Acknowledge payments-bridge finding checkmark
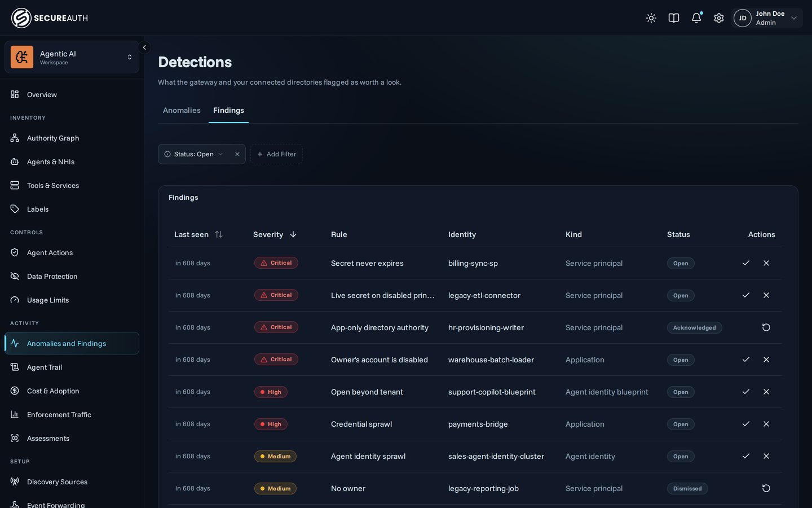The image size is (812, 508). pos(746,424)
